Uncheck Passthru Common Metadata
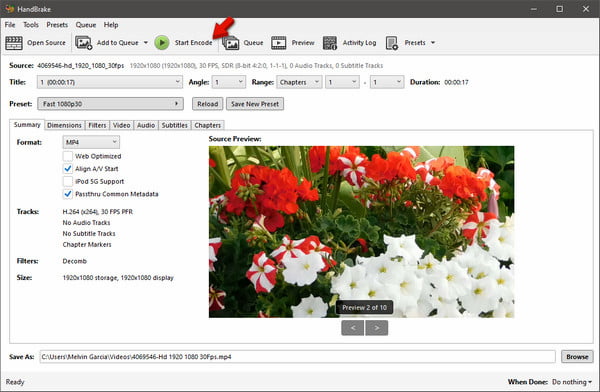600x392 pixels. pos(68,194)
